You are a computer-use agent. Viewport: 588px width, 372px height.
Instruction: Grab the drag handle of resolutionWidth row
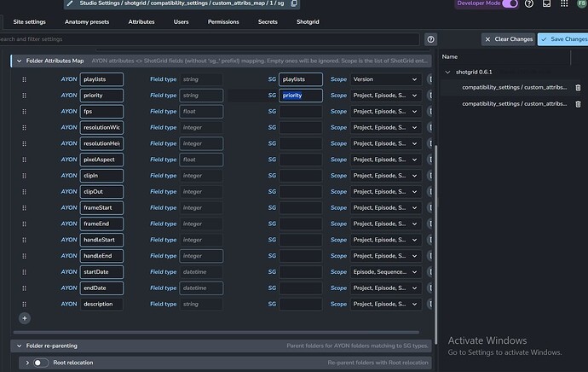[x=24, y=128]
